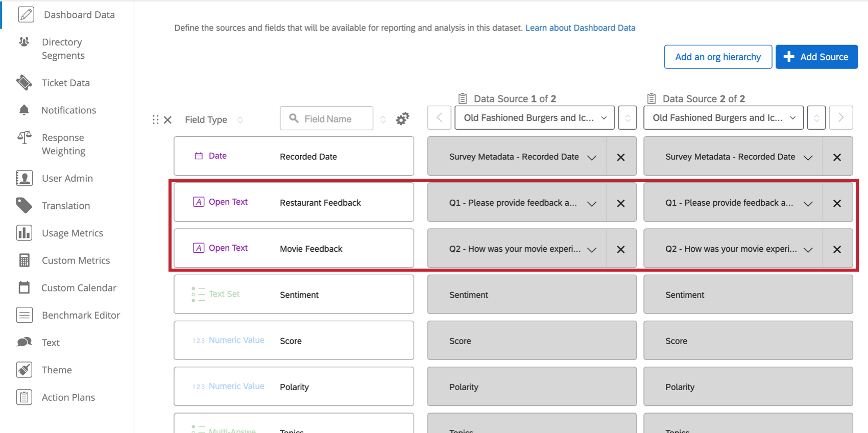Open Recorded Date dropdown for Data Source 2
This screenshot has height=433, width=868.
[x=808, y=157]
